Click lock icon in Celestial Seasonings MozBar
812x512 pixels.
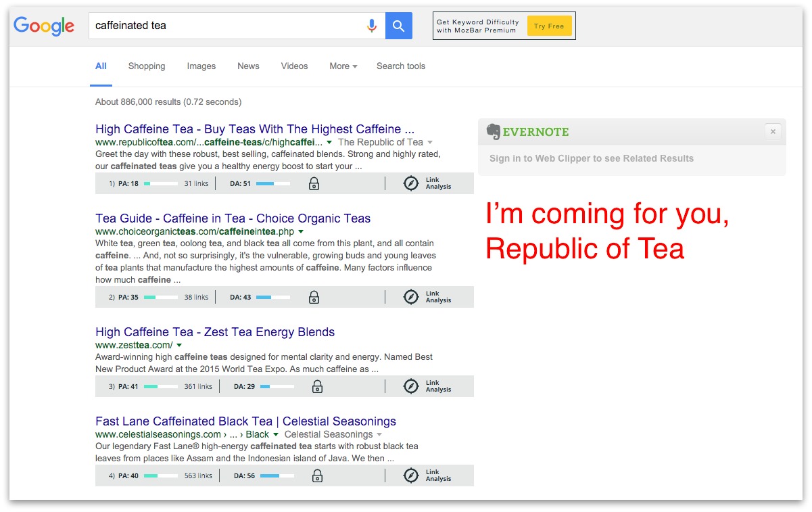[x=317, y=475]
